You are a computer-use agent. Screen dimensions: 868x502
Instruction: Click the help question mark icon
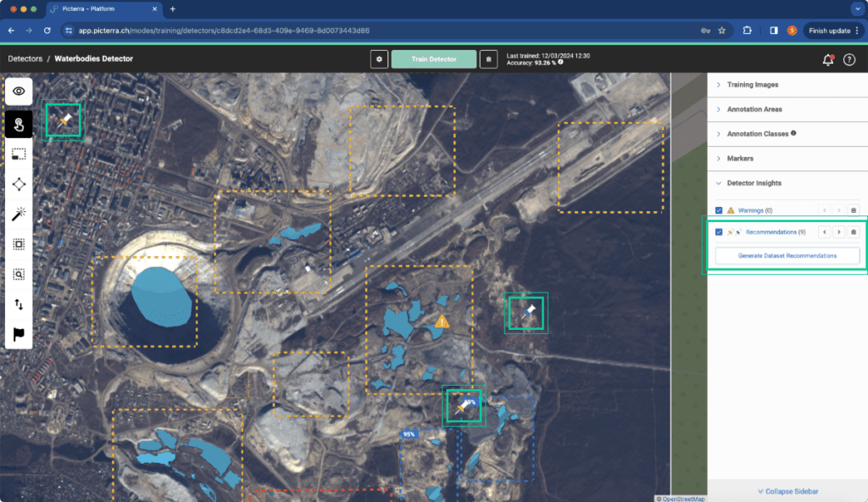click(x=849, y=60)
